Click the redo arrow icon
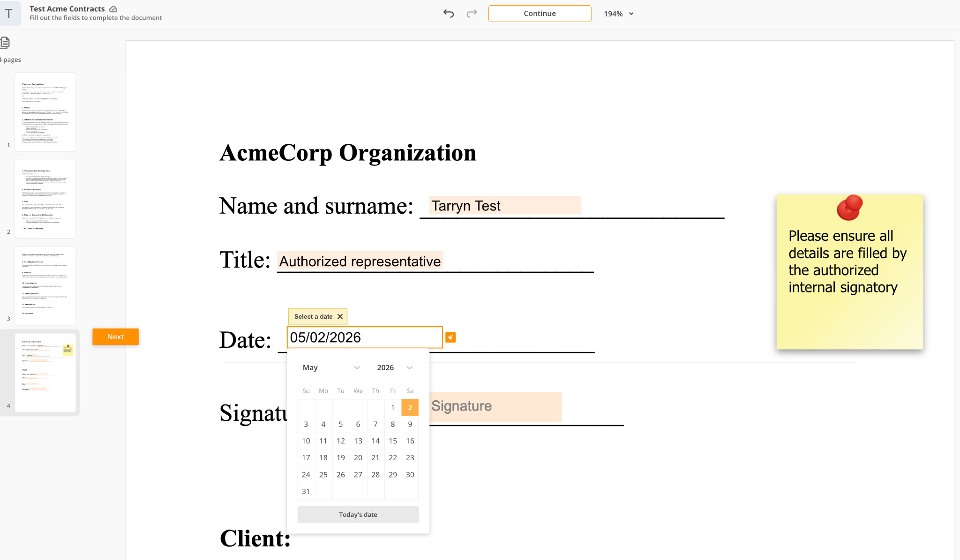Image resolution: width=960 pixels, height=560 pixels. [472, 14]
